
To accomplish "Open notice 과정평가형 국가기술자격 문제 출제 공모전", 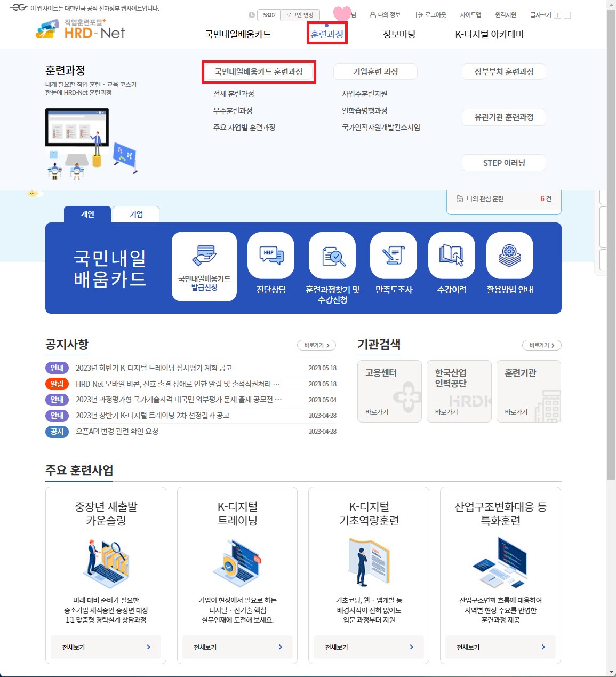I will point(179,400).
